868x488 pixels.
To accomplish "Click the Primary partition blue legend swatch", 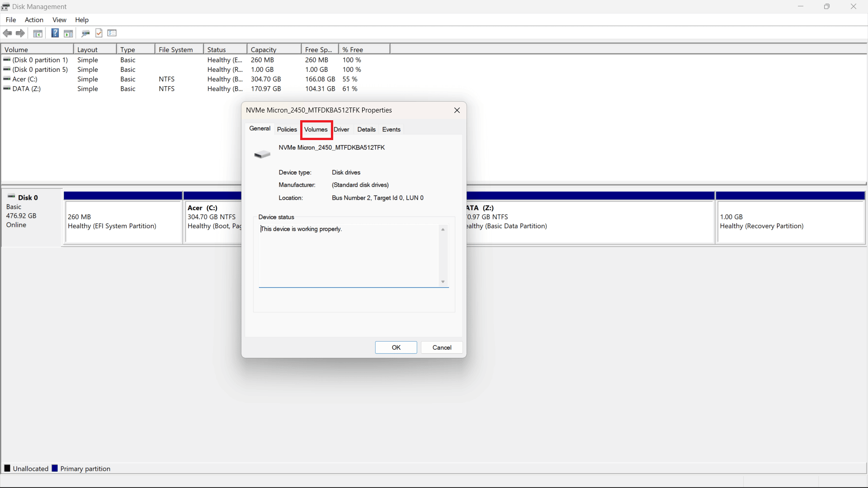I will 55,468.
